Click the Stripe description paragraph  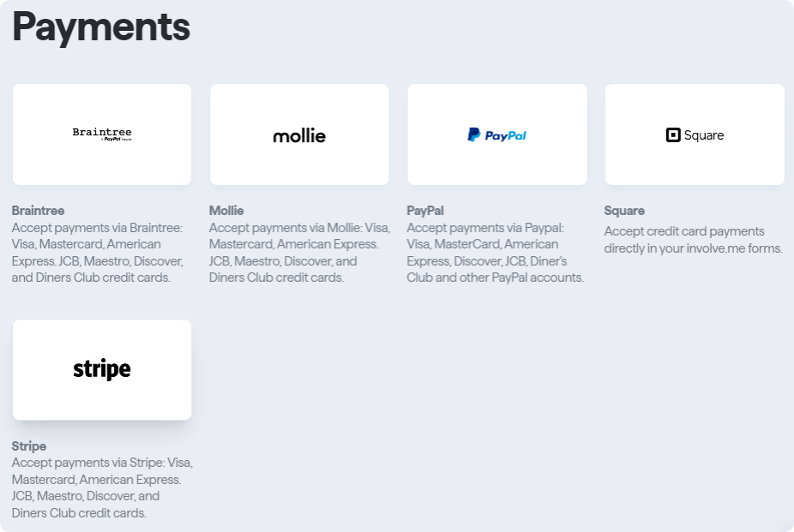click(x=102, y=487)
